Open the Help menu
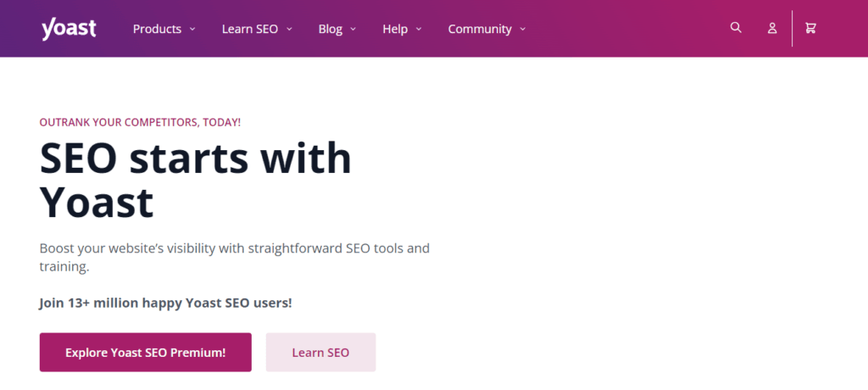 coord(395,29)
